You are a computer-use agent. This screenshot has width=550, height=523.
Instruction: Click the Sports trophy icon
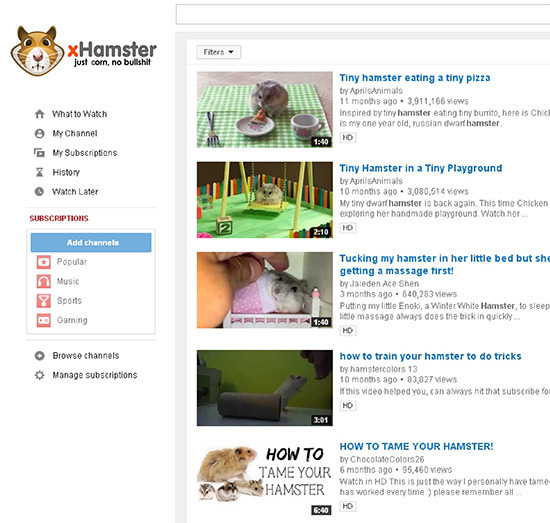point(44,301)
